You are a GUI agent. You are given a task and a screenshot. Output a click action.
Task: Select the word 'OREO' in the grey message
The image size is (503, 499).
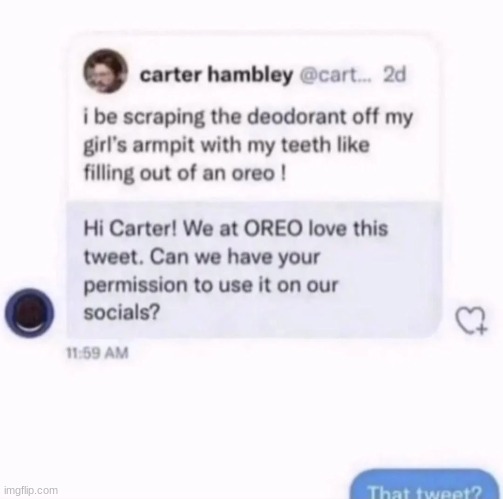(273, 229)
